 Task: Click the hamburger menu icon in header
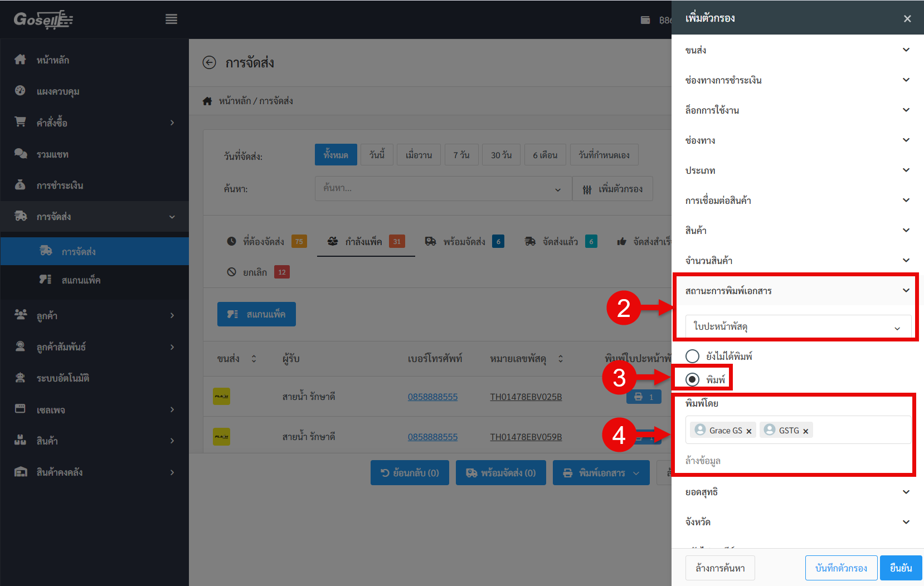pos(171,19)
